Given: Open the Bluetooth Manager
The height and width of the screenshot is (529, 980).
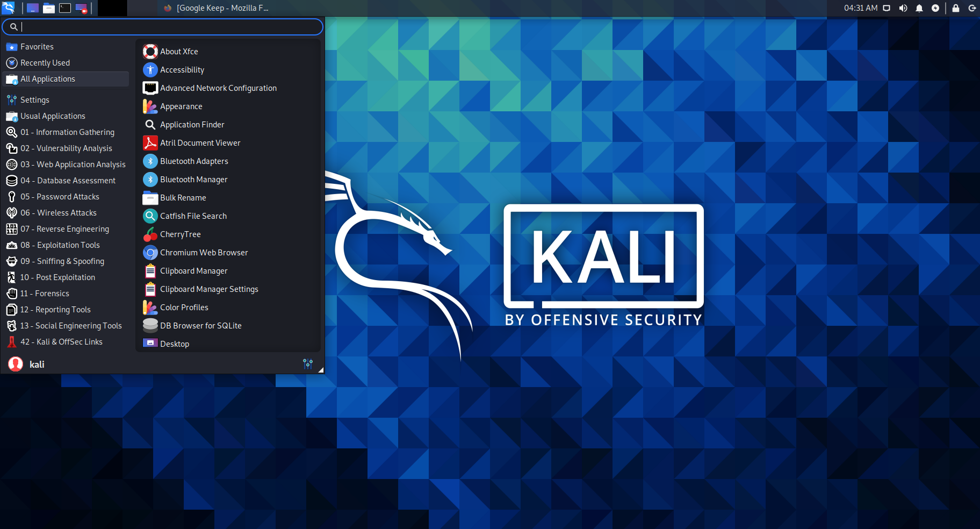Looking at the screenshot, I should (x=193, y=179).
